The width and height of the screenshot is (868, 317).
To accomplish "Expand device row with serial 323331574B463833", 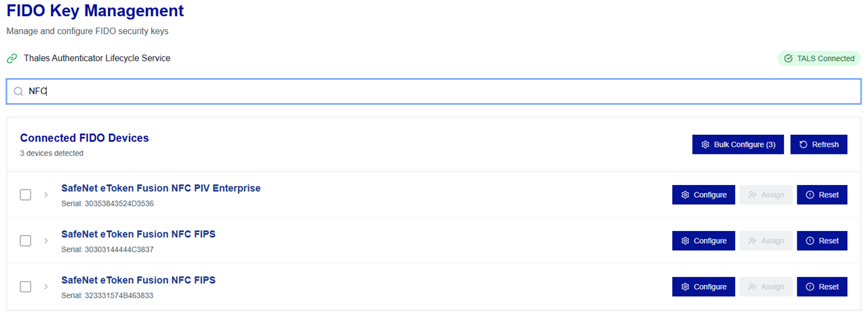I will [46, 287].
